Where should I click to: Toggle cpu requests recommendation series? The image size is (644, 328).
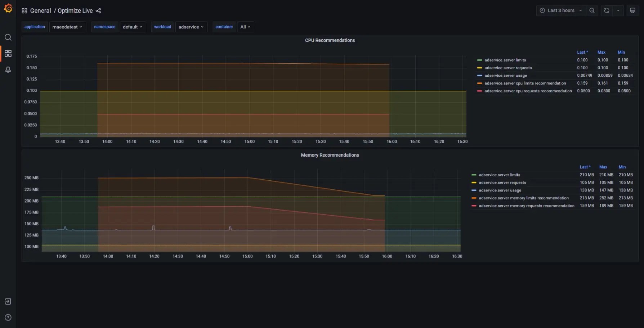point(528,91)
